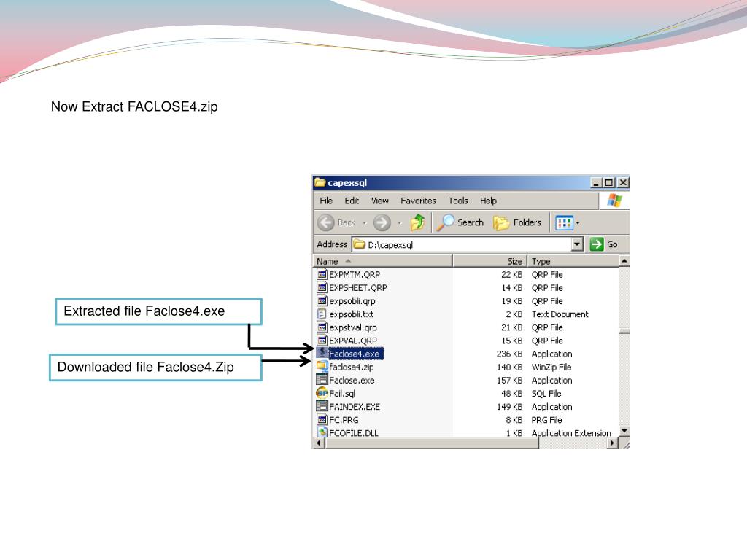Click the Views grid icon

click(564, 222)
